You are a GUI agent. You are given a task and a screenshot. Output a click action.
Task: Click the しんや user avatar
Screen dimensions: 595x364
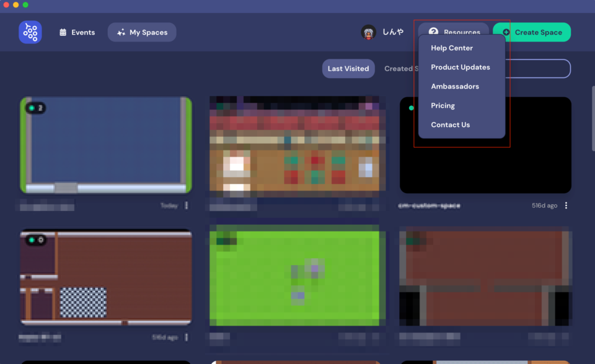click(x=369, y=32)
